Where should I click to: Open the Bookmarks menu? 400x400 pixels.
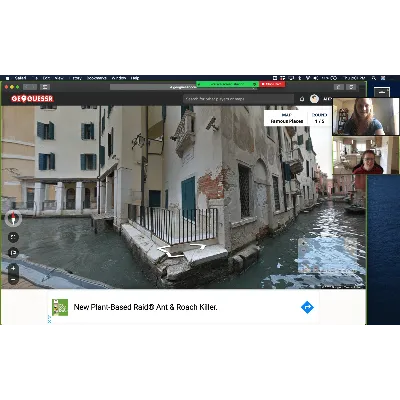96,78
